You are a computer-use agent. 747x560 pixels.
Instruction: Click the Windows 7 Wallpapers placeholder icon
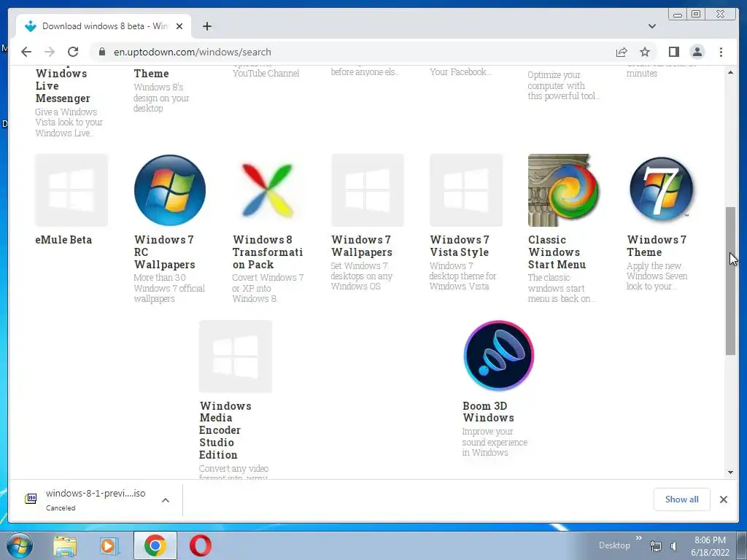[368, 190]
